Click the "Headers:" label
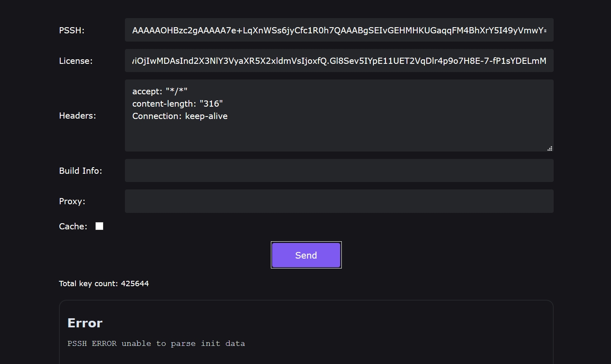 point(78,116)
